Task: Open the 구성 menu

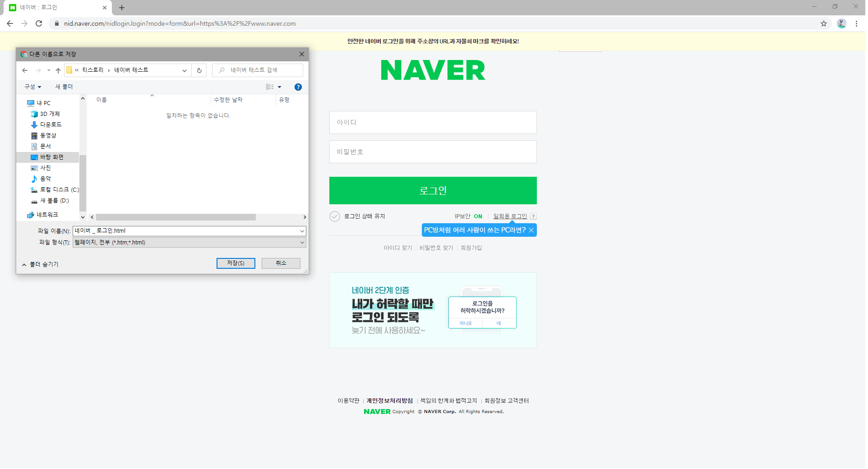Action: [x=32, y=87]
